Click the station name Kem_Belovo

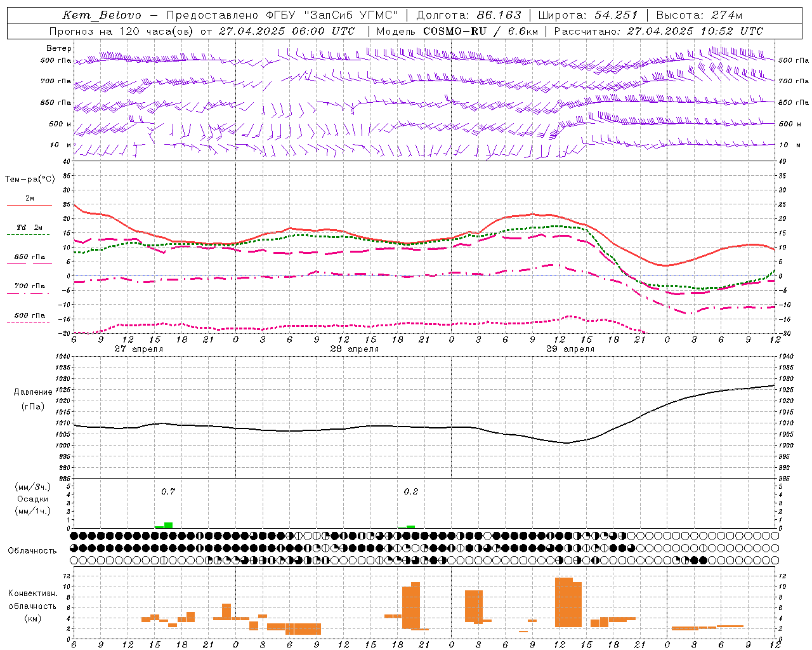102,15
